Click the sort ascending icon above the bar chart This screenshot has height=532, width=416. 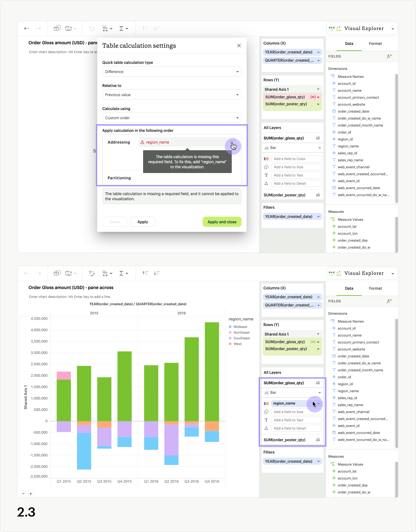[145, 273]
